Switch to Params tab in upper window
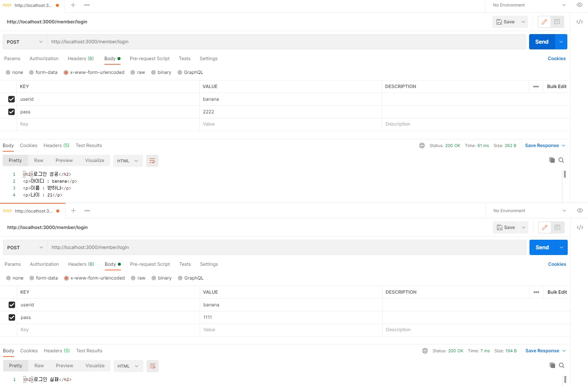This screenshot has height=386, width=588. click(12, 59)
